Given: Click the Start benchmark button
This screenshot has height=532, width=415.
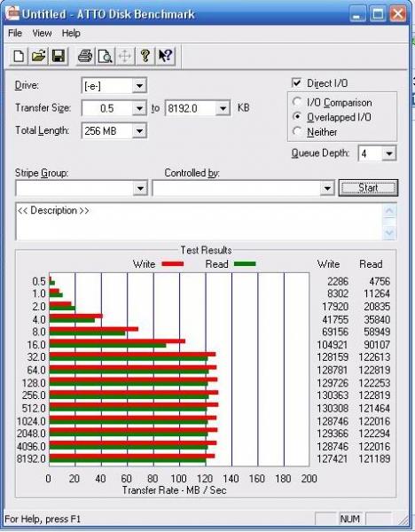Looking at the screenshot, I should [x=368, y=188].
